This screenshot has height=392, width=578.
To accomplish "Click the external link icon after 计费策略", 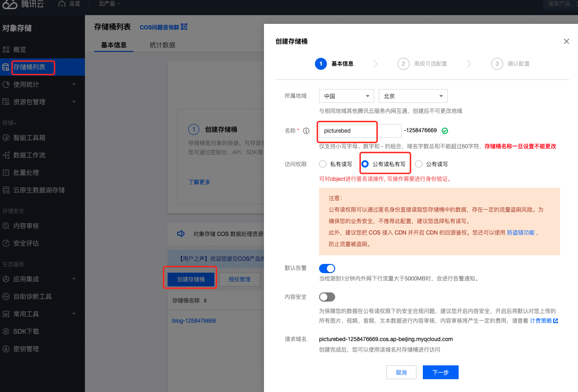I will (x=556, y=321).
